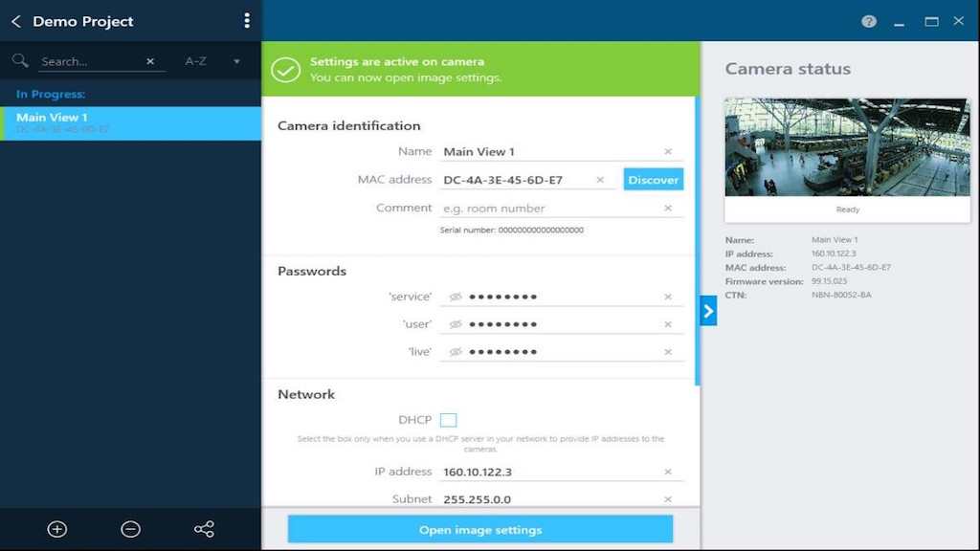This screenshot has height=551, width=980.
Task: Select Main View 1 in camera list
Action: coord(130,122)
